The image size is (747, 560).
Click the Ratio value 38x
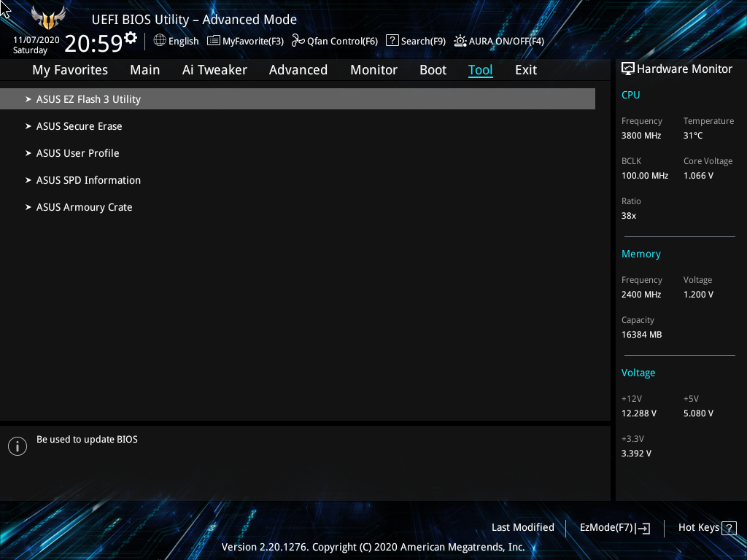[628, 216]
